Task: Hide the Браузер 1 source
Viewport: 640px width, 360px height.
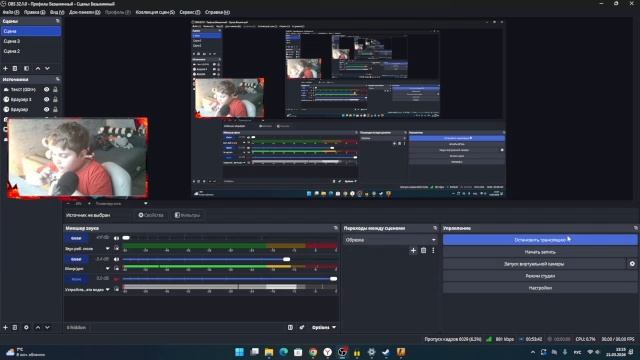Action: [47, 99]
